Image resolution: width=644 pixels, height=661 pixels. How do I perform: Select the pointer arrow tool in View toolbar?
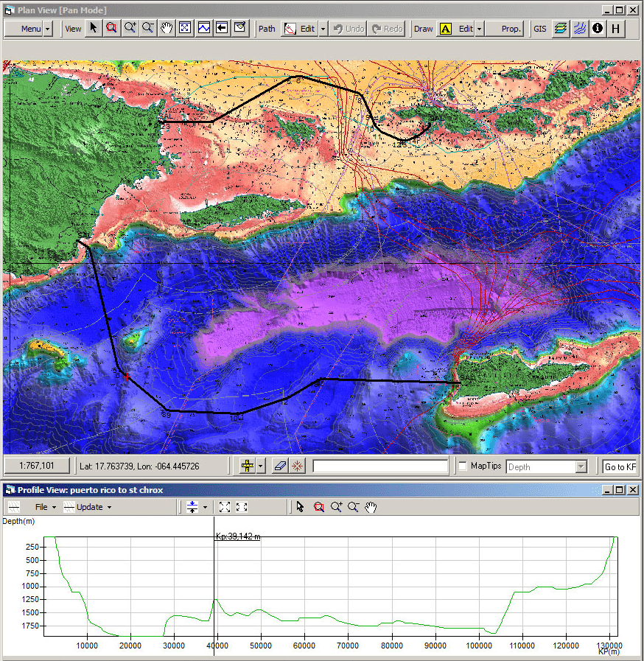click(94, 29)
